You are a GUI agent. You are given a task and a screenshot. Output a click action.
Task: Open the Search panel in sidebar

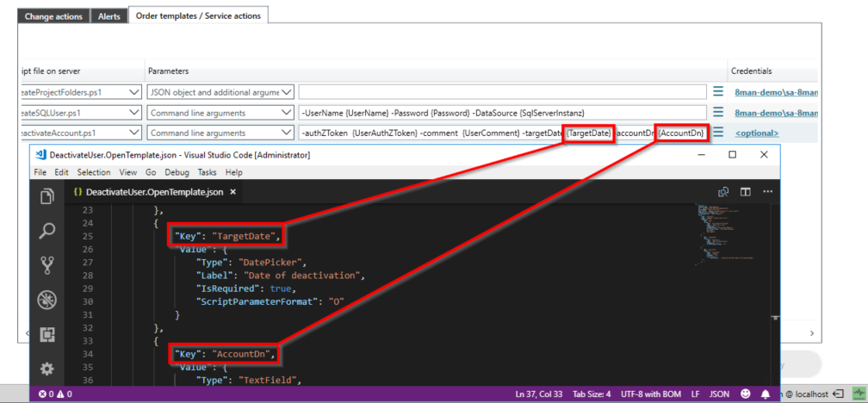click(x=47, y=231)
